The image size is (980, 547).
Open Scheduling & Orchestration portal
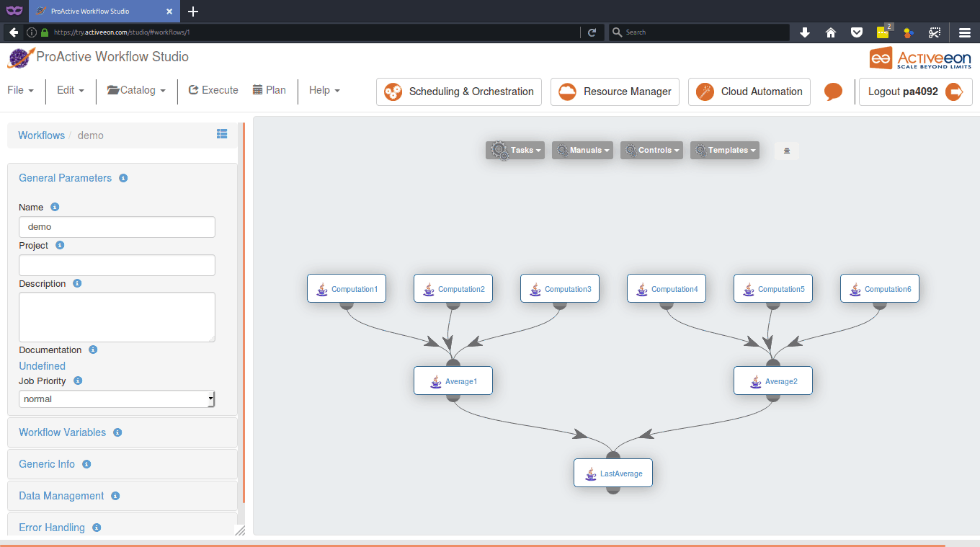[x=459, y=92]
